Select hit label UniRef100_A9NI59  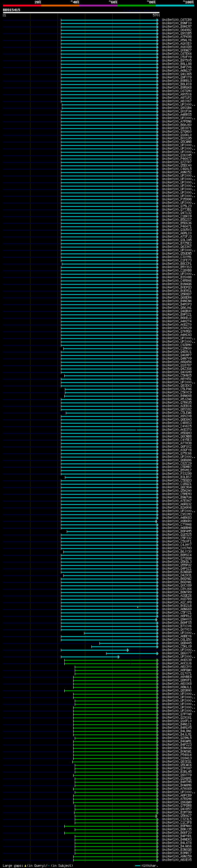pos(176,856)
